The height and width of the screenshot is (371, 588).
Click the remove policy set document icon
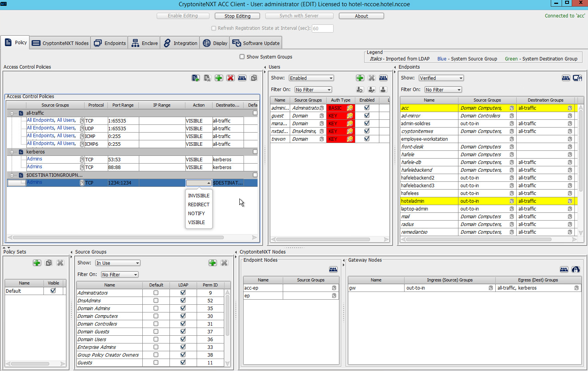click(x=208, y=78)
